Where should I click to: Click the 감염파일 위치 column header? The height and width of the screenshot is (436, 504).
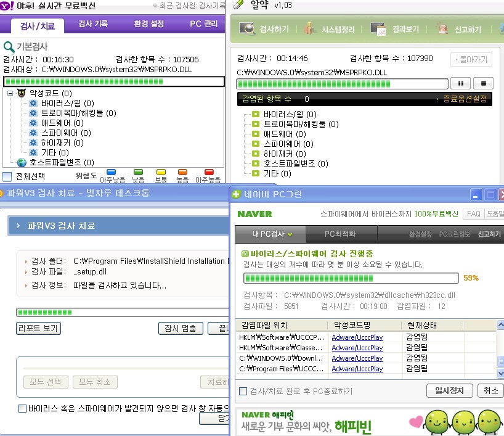(x=282, y=326)
